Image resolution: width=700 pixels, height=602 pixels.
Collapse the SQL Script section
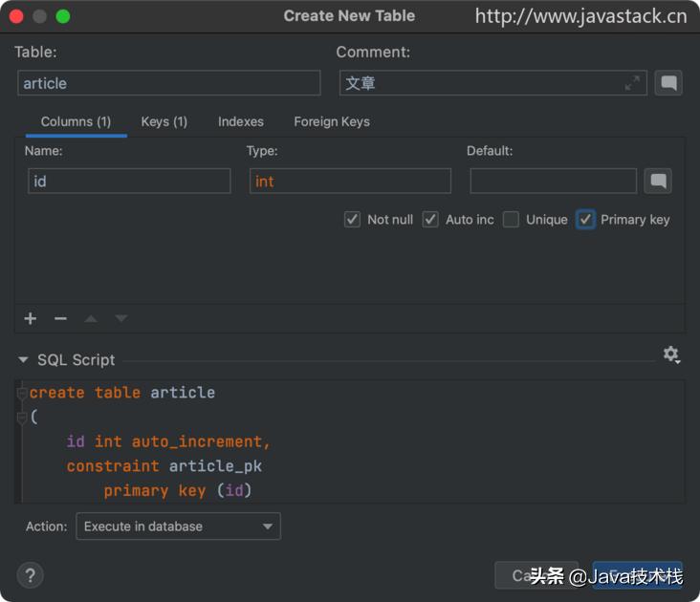tap(23, 359)
